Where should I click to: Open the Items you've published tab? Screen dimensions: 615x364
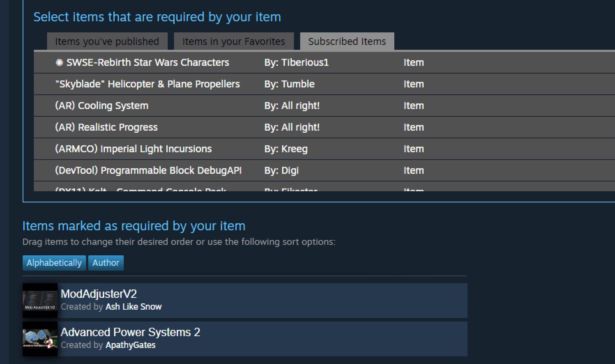107,41
